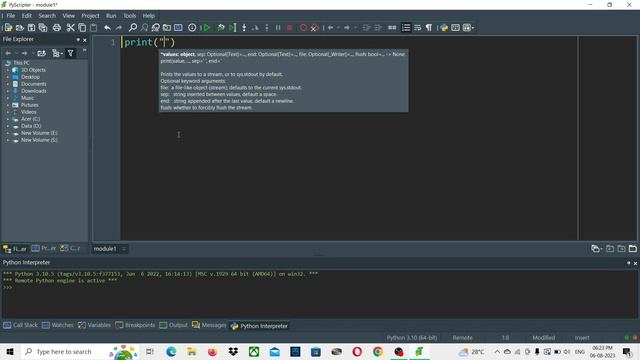Switch to the Call Stack tab
This screenshot has height=360, width=640.
point(20,325)
